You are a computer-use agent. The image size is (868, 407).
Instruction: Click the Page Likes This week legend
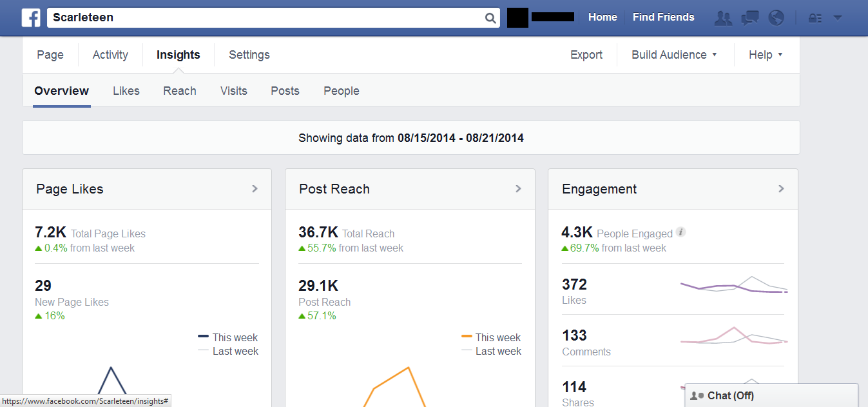pos(228,337)
